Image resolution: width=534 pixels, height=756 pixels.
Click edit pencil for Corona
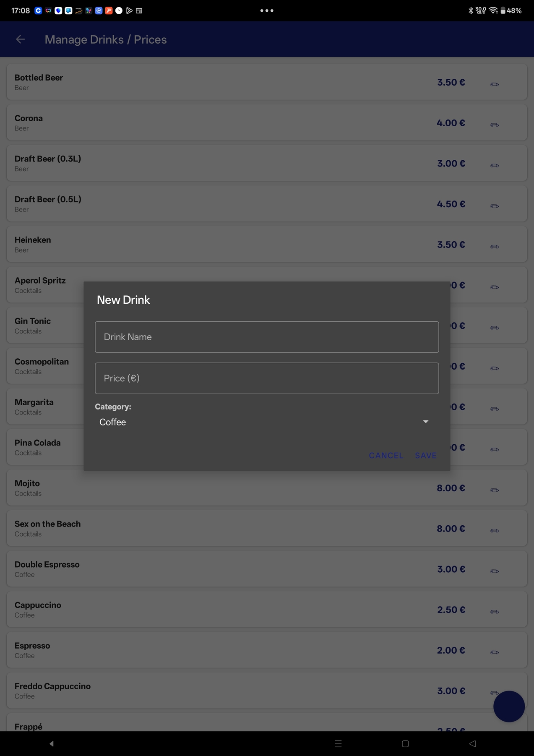tap(495, 125)
